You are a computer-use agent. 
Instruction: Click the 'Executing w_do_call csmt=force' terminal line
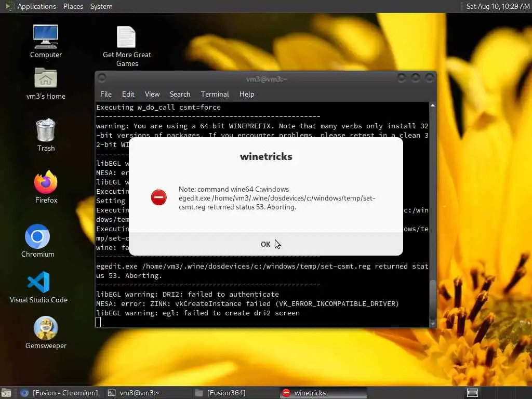coord(158,107)
